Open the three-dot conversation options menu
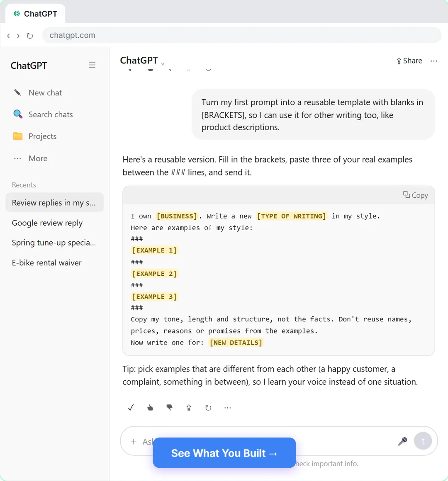 click(434, 61)
